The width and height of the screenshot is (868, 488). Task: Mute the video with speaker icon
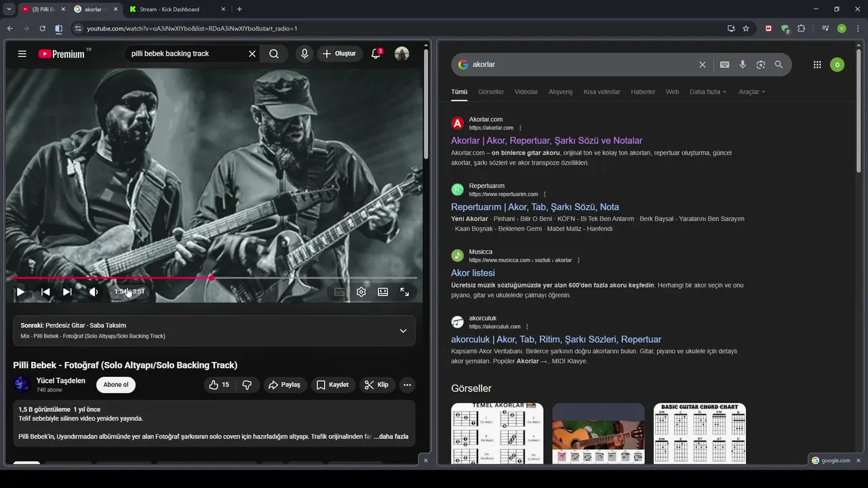[x=94, y=292]
